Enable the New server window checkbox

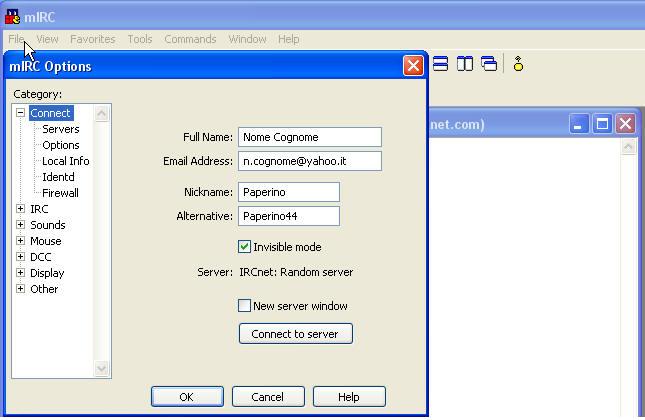(x=245, y=306)
